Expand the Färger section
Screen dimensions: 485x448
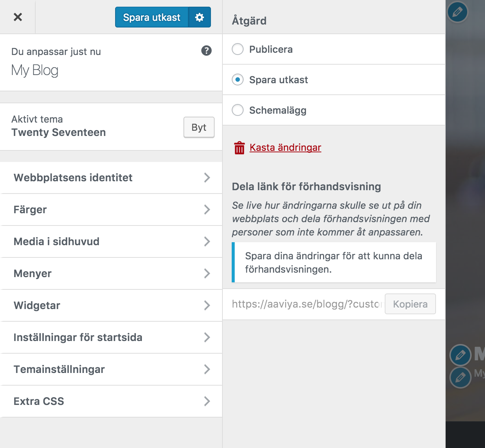(111, 210)
